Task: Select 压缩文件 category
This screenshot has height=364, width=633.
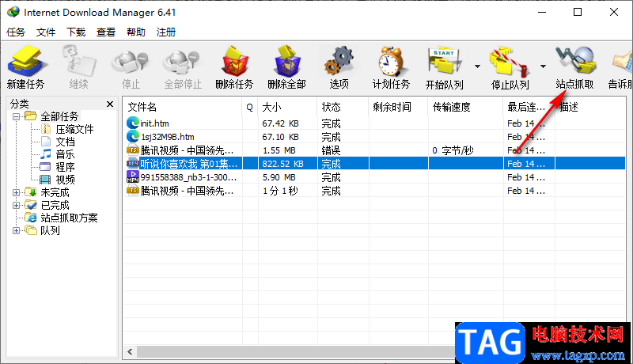Action: coord(74,129)
